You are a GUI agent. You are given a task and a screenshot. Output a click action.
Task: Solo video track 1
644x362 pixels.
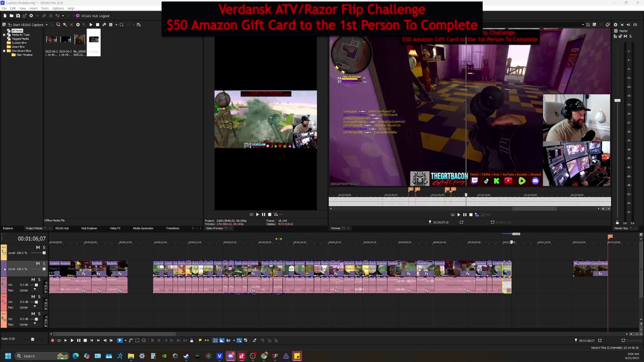pyautogui.click(x=44, y=247)
